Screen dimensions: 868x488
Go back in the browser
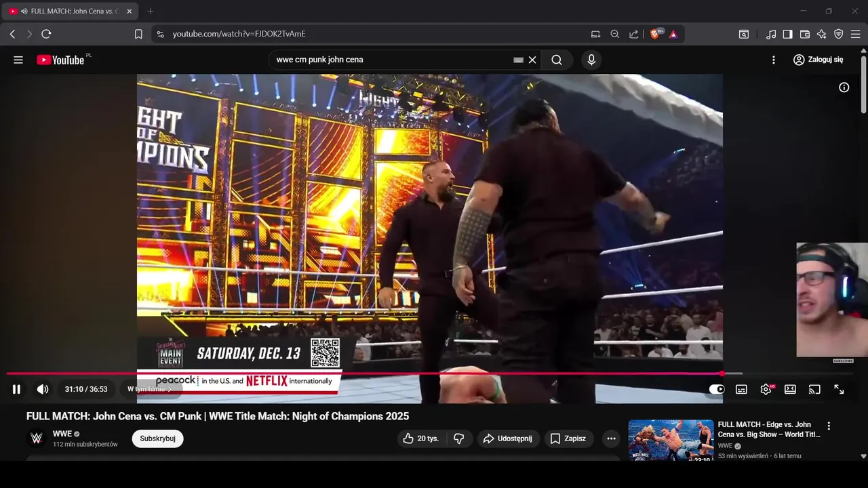[x=12, y=34]
